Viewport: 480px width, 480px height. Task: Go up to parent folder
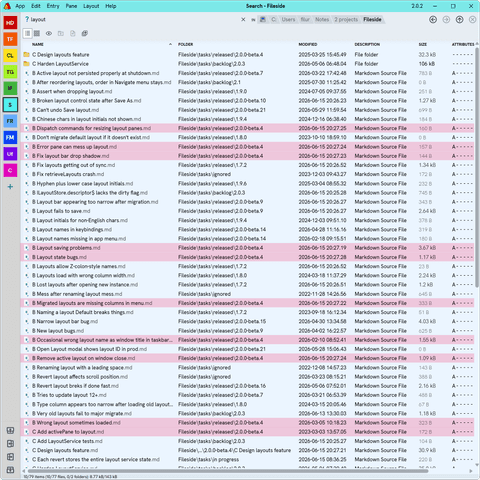pyautogui.click(x=459, y=20)
